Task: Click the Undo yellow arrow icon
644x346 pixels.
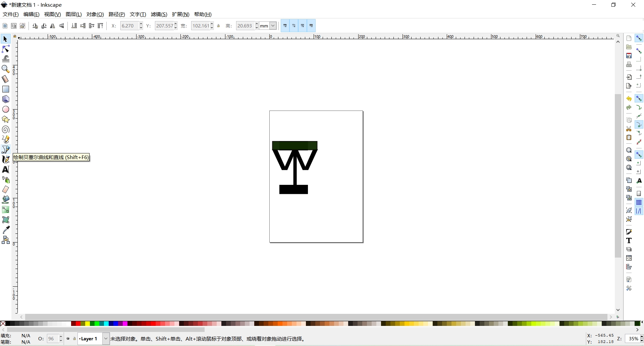Action: coord(629,99)
